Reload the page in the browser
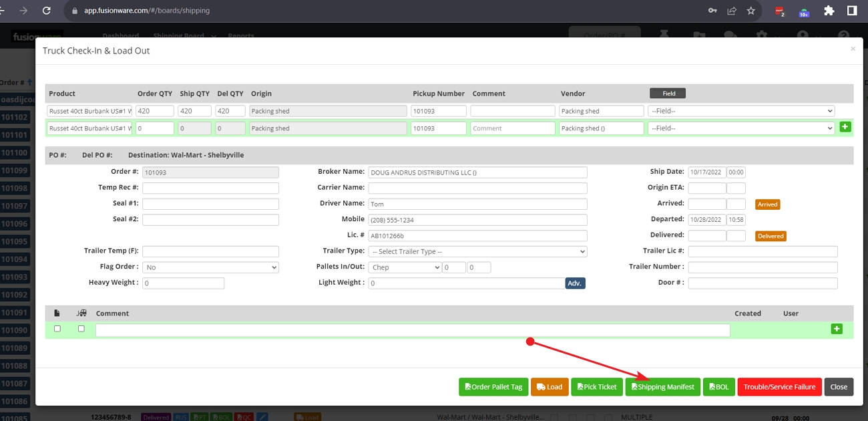This screenshot has width=868, height=421. pyautogui.click(x=46, y=11)
